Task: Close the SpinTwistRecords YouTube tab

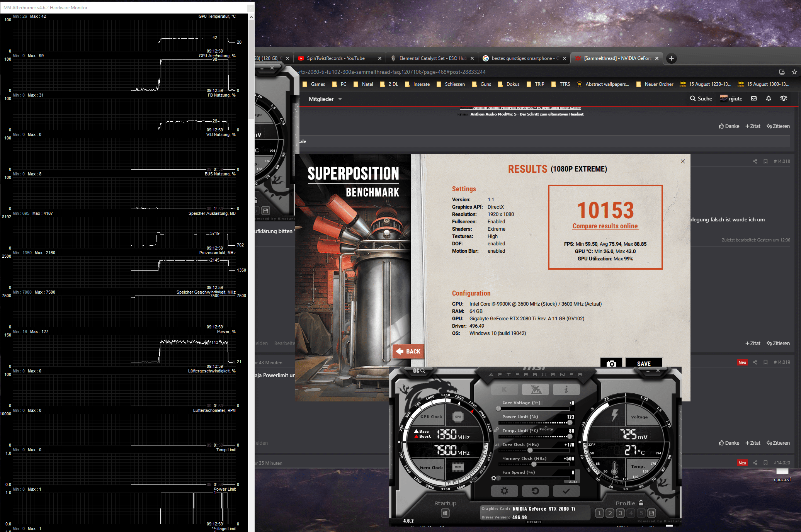Action: [379, 58]
